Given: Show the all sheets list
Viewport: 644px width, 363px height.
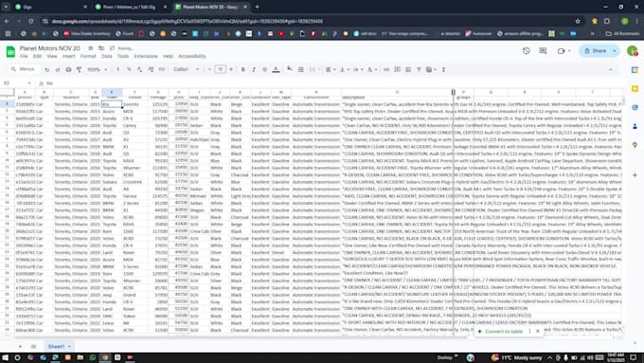Looking at the screenshot, I should tap(34, 346).
